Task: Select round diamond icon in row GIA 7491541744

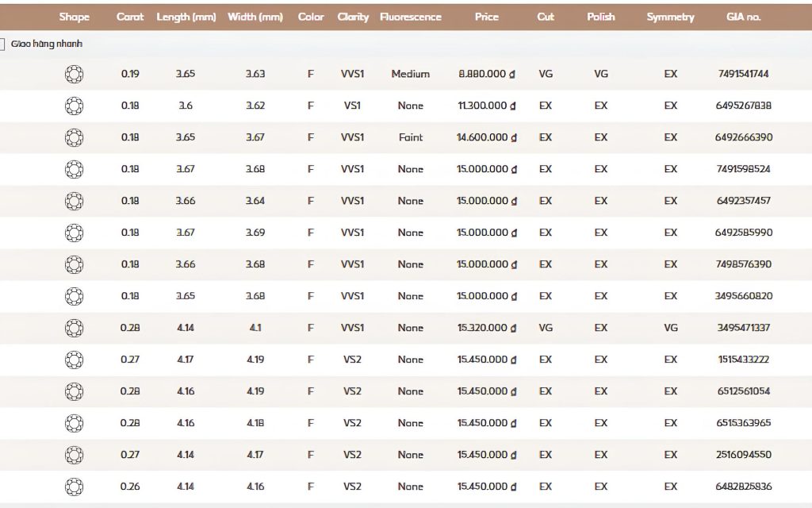Action: click(74, 74)
